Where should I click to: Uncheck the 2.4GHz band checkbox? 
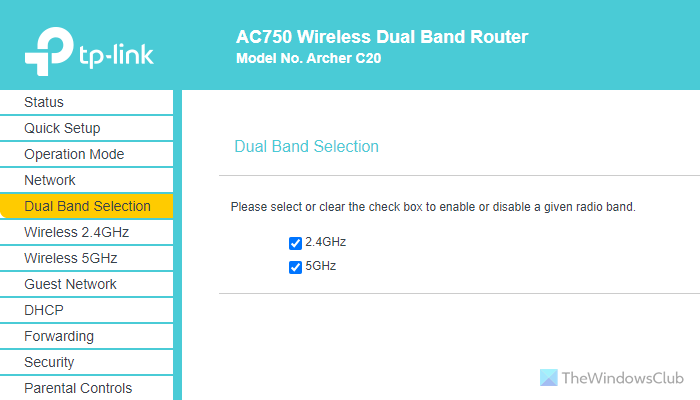click(x=295, y=242)
